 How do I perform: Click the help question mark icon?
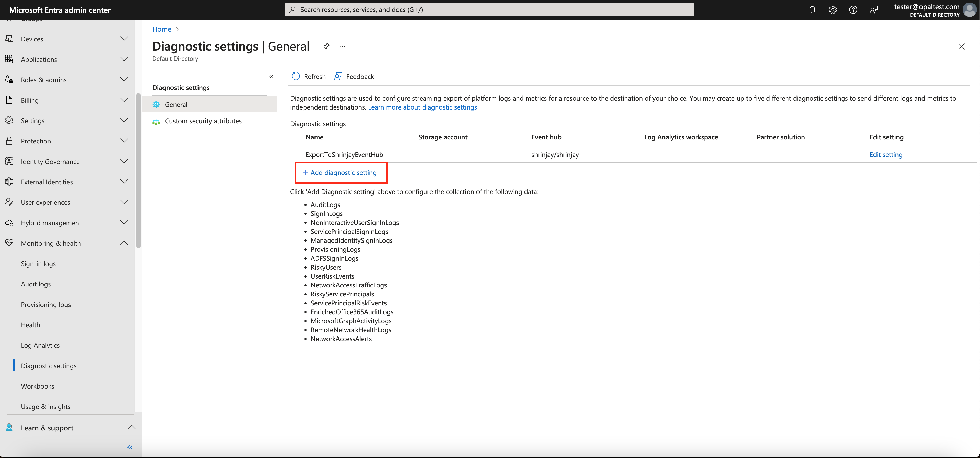coord(853,10)
